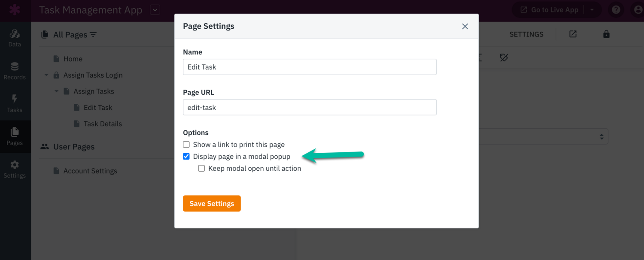Image resolution: width=644 pixels, height=260 pixels.
Task: Click the Page URL input field
Action: (310, 107)
